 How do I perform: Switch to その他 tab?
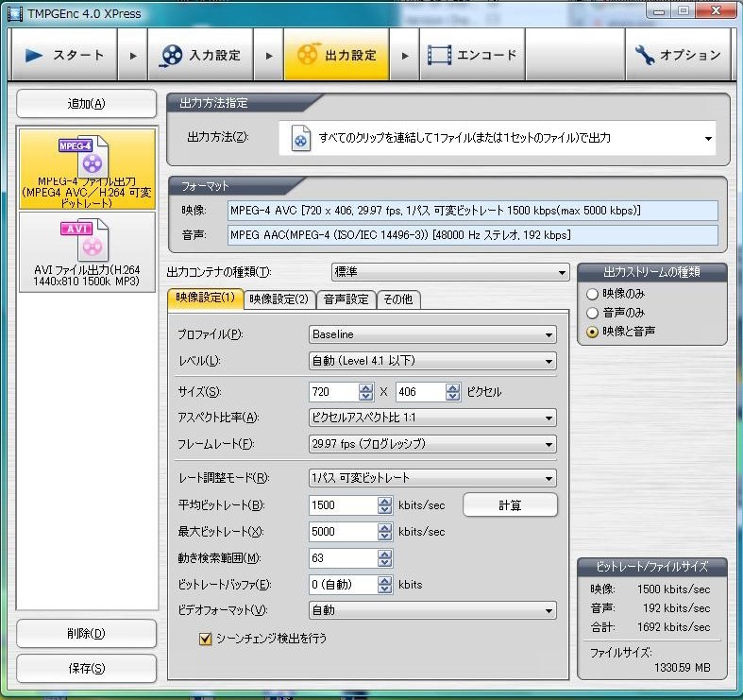398,299
